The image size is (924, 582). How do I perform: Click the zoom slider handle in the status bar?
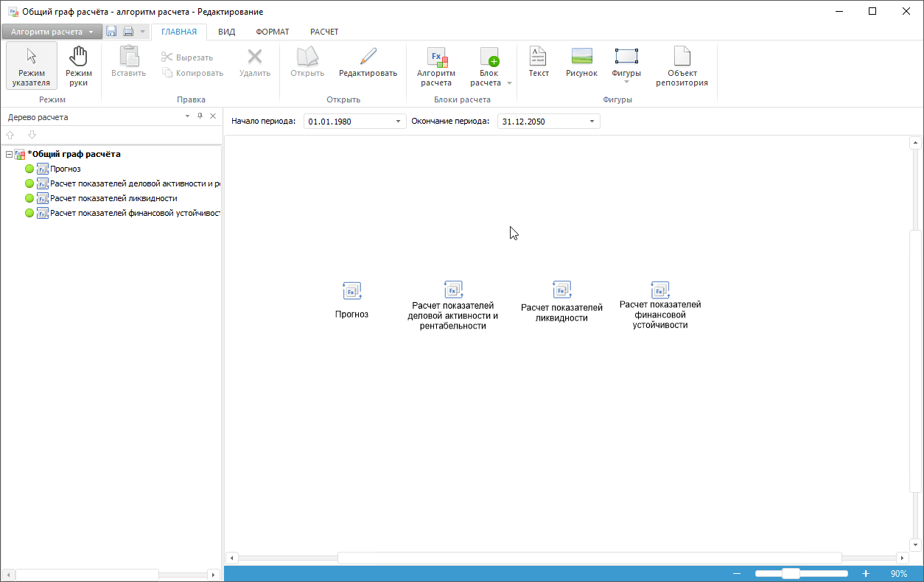[791, 574]
